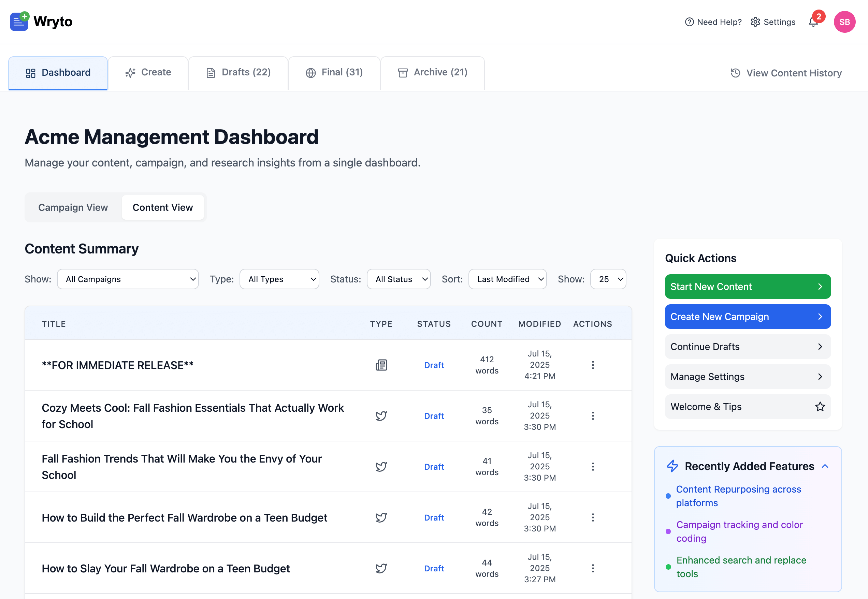868x599 pixels.
Task: Collapse the Recently Added Features section
Action: pos(825,466)
